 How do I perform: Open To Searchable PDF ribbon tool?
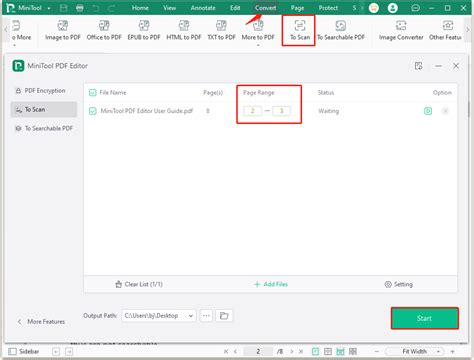pyautogui.click(x=341, y=30)
